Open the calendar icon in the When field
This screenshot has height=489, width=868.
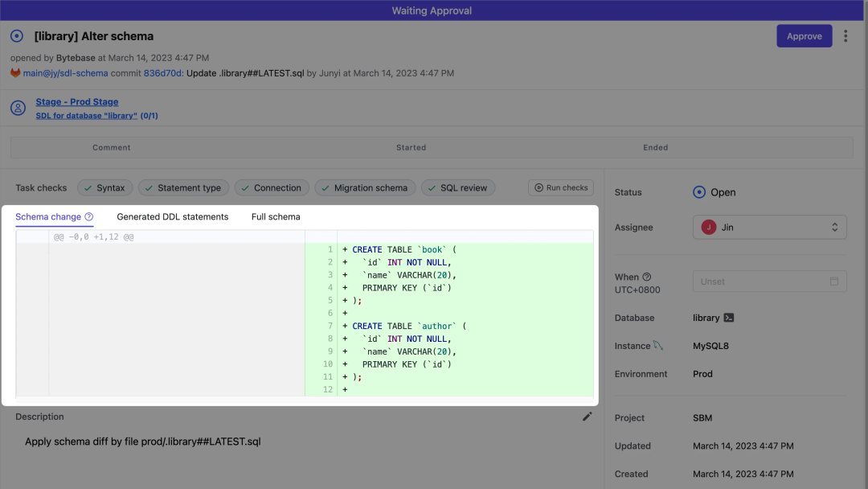pyautogui.click(x=833, y=281)
